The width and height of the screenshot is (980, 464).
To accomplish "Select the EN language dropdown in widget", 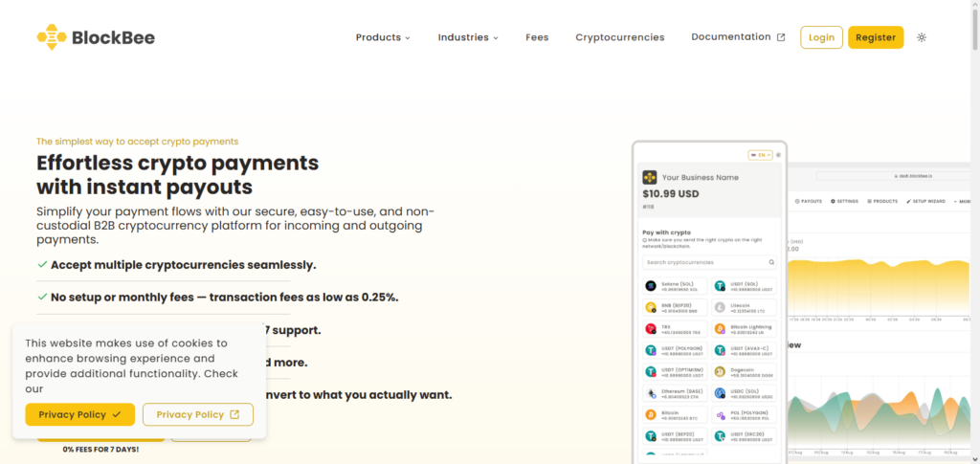I will [760, 155].
